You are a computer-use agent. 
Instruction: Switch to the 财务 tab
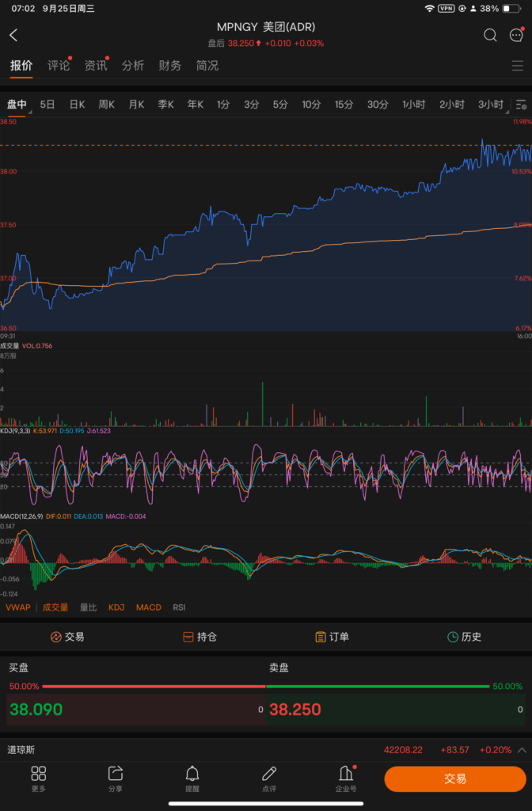[x=170, y=66]
